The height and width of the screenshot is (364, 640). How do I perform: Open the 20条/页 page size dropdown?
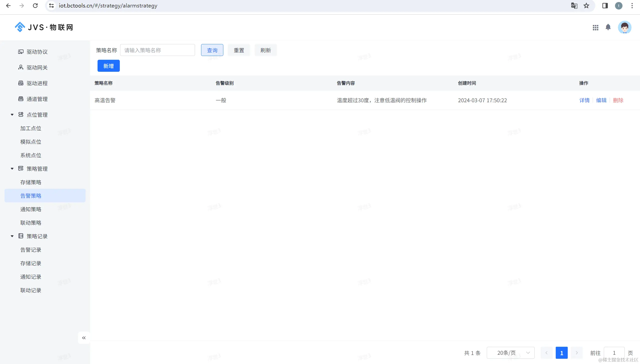[x=510, y=353]
